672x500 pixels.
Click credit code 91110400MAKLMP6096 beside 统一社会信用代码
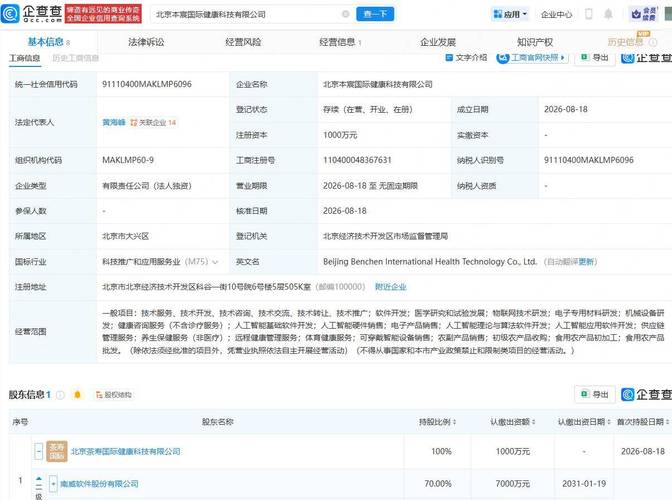coord(147,84)
